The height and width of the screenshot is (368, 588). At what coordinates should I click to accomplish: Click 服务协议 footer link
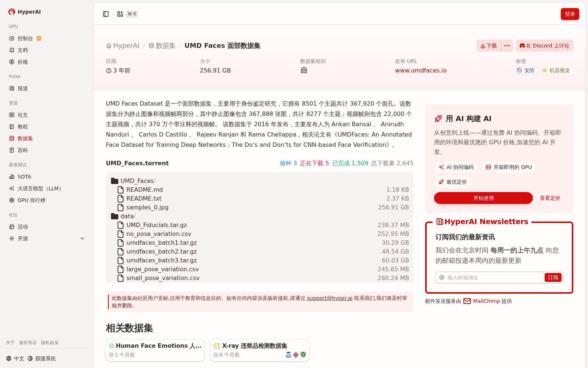coord(28,343)
